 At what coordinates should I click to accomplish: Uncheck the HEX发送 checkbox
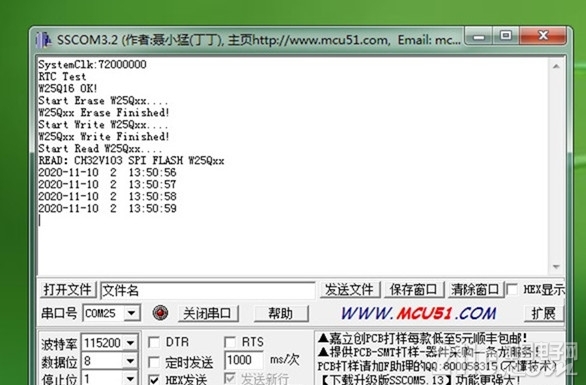[x=154, y=379]
